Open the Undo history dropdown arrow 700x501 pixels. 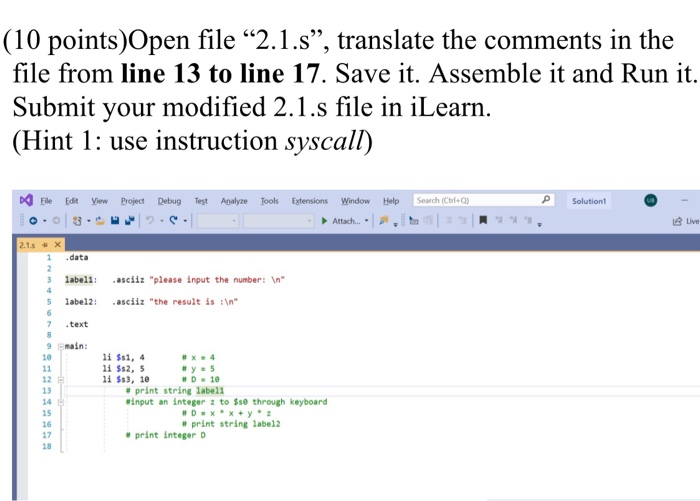pos(162,221)
